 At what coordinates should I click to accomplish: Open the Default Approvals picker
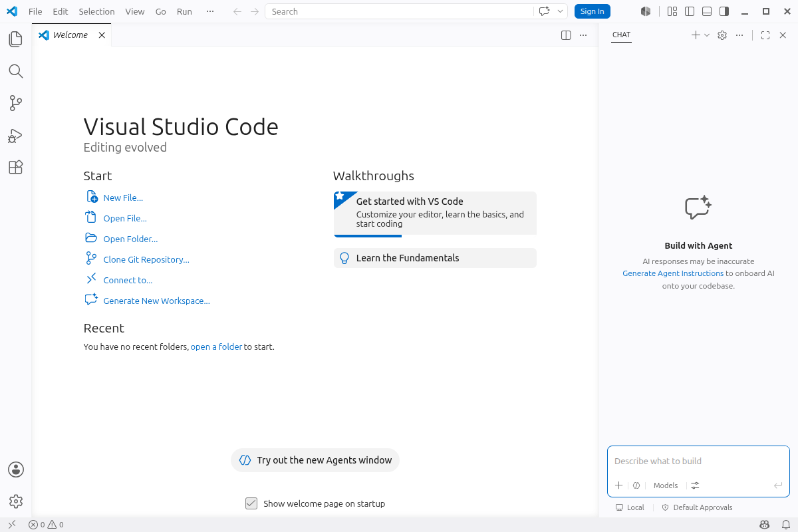tap(697, 507)
